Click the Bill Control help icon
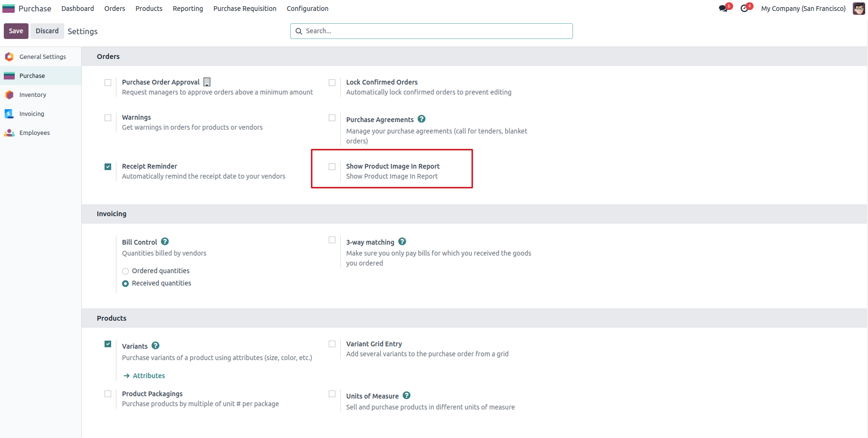The width and height of the screenshot is (868, 438). 165,242
